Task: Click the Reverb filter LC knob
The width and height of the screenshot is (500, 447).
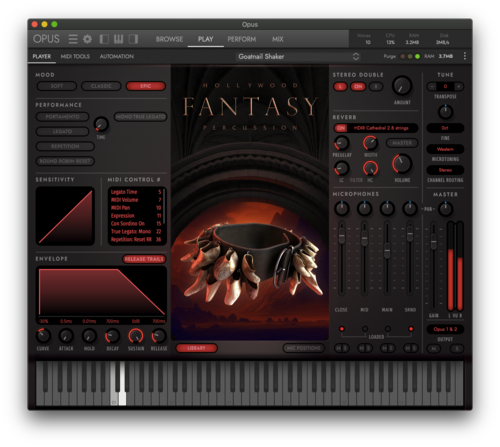Action: [x=341, y=168]
